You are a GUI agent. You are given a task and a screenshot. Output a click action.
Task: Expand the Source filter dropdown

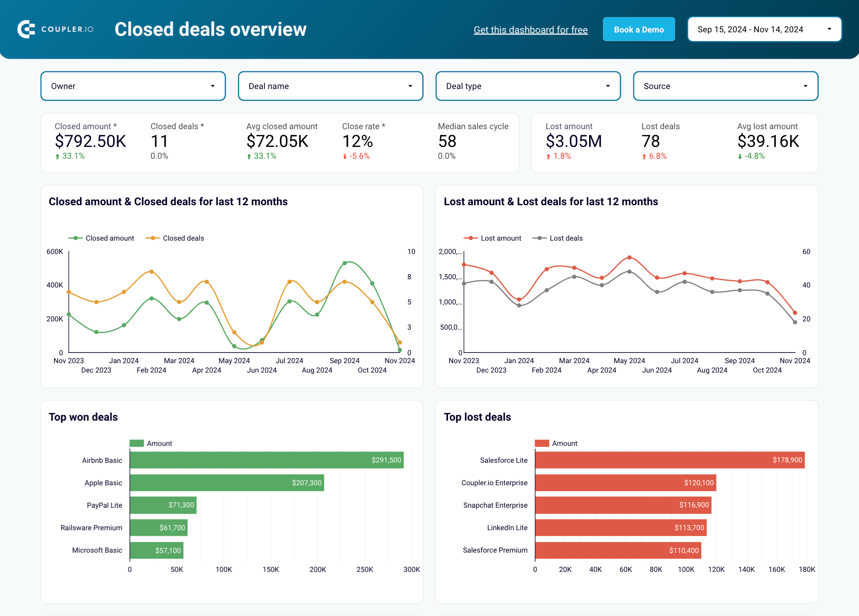click(725, 86)
